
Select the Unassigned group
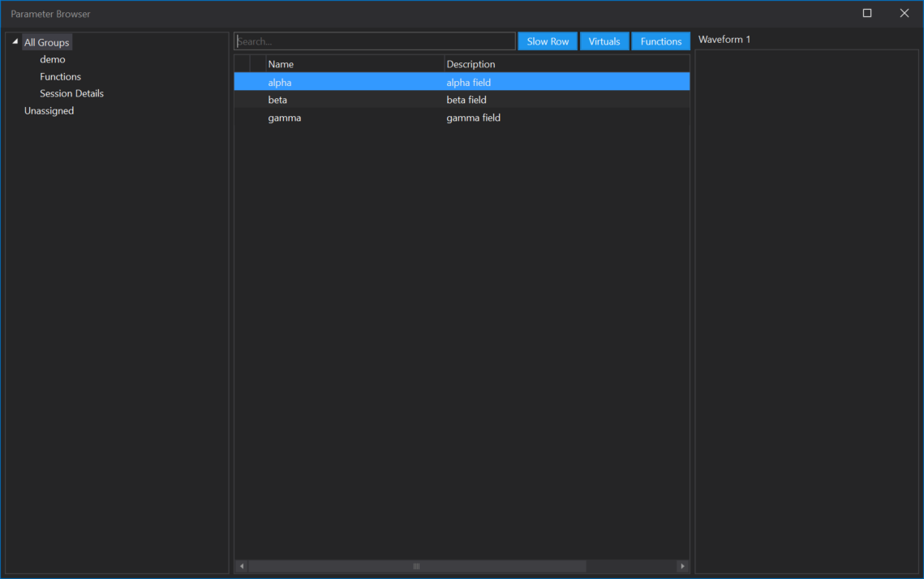49,110
